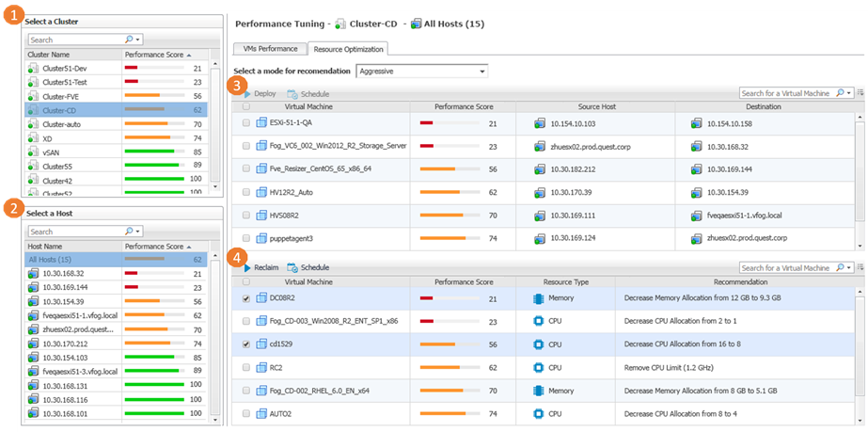Screen dimensions: 868x432
Task: Click calendar icon of Schedule in deploy toolbar
Action: [292, 94]
